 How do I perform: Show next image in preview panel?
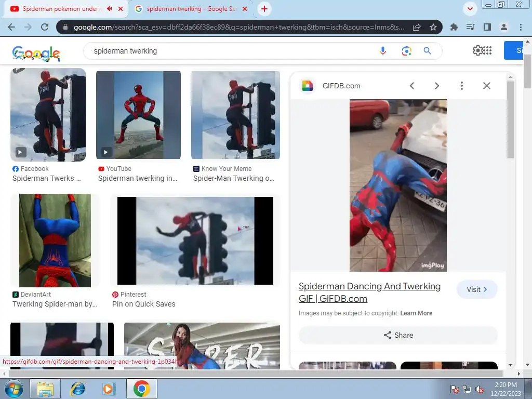coord(436,86)
